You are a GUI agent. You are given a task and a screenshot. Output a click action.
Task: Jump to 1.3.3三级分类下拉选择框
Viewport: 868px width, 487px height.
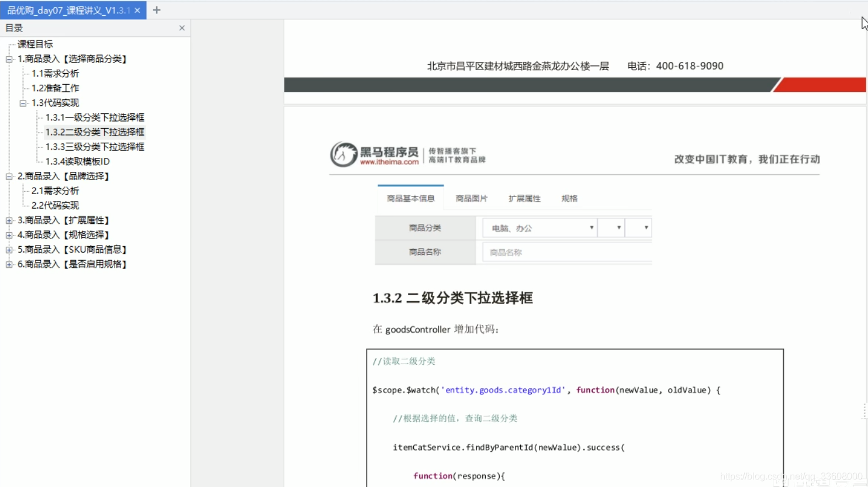pyautogui.click(x=95, y=147)
